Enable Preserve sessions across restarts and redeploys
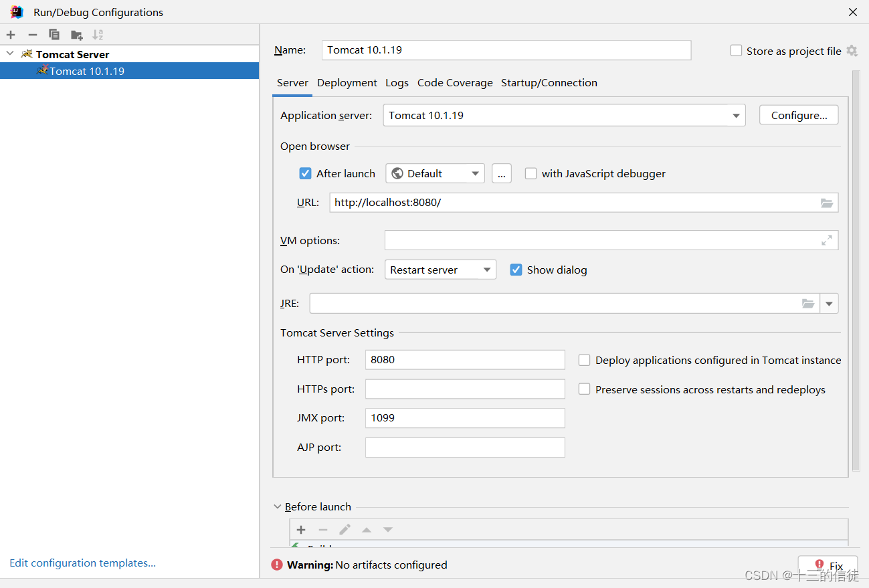Screen dimensions: 869x588 click(584, 389)
